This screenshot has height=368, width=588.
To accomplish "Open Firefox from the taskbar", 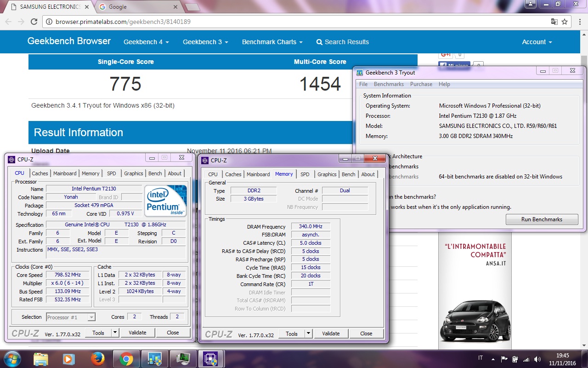I will 97,359.
